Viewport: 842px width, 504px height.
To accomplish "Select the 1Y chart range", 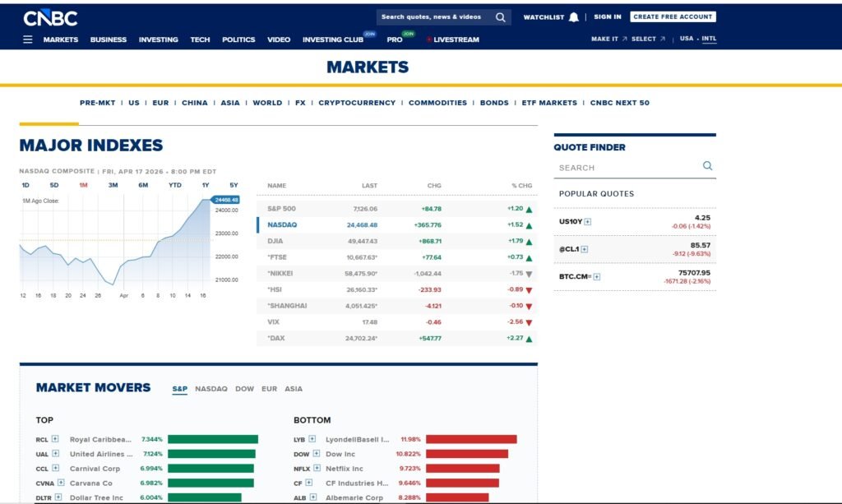I will [206, 185].
